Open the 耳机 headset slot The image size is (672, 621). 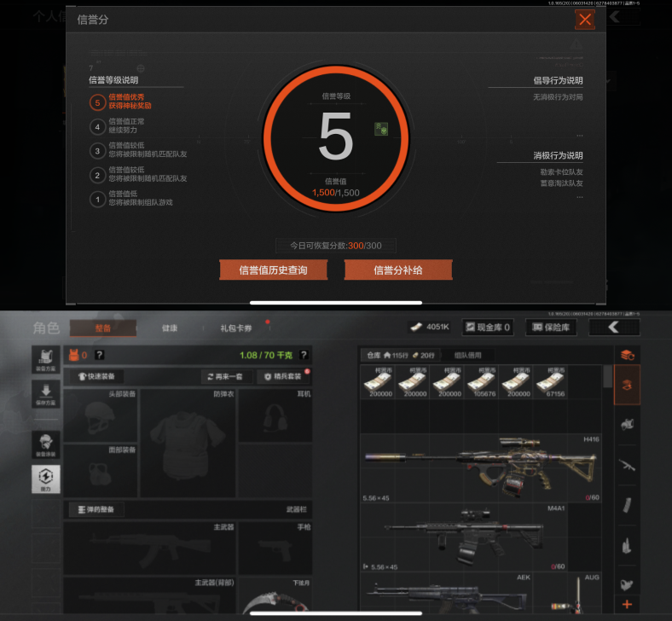coord(275,415)
